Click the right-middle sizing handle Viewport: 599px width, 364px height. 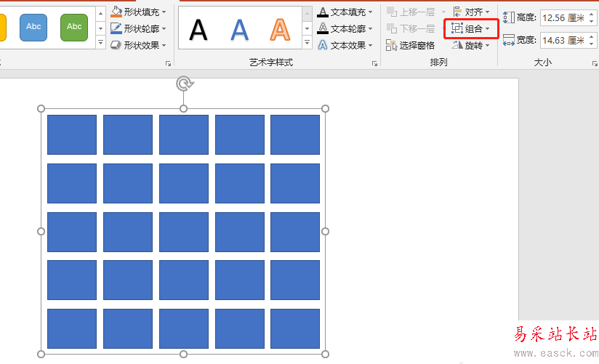point(326,232)
